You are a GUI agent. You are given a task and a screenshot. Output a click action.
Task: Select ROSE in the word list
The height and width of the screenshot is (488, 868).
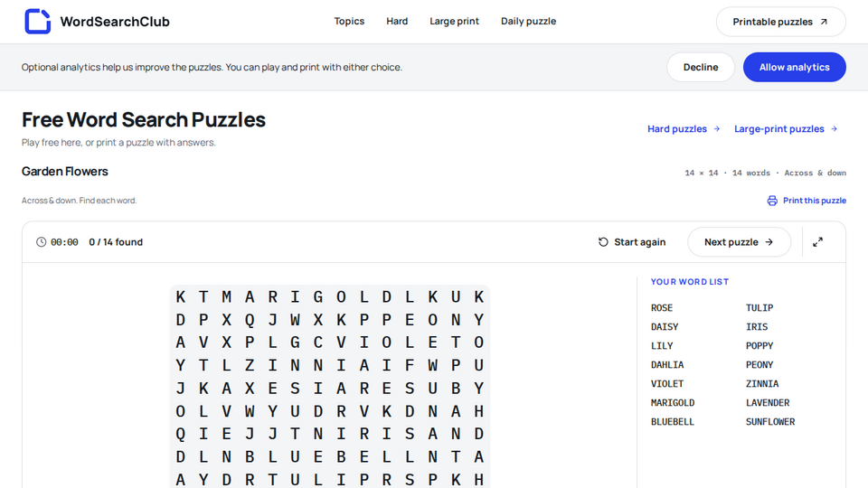(662, 307)
